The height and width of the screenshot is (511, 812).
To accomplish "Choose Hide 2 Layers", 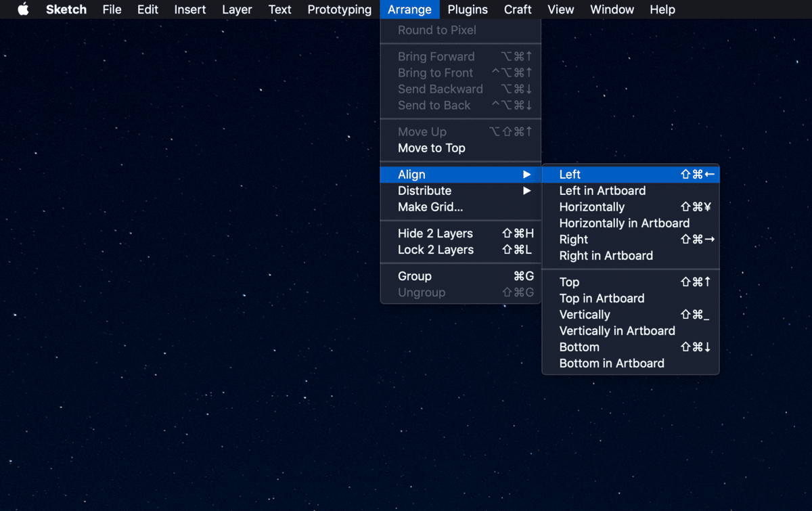I will 460,234.
